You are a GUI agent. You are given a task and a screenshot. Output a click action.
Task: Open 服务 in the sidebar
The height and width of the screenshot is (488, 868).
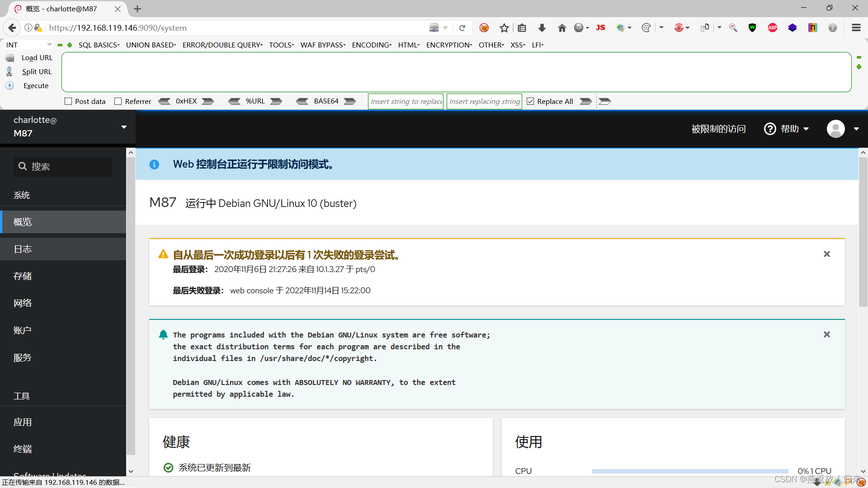click(x=63, y=357)
